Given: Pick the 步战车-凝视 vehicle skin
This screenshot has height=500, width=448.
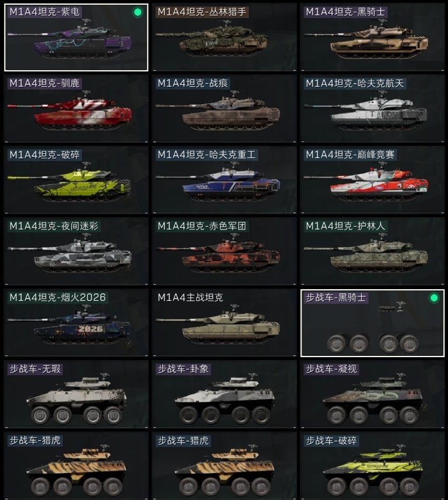Looking at the screenshot, I should tap(372, 394).
